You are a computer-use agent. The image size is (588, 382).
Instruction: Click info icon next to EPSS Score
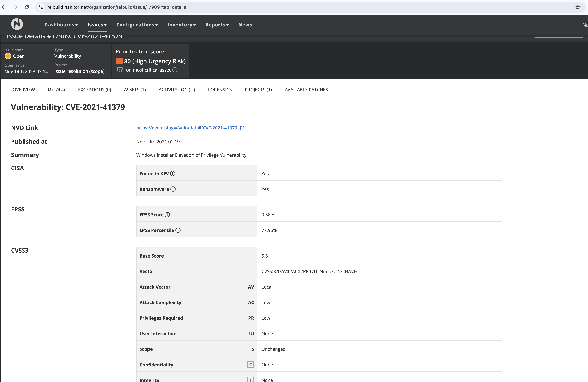(167, 215)
